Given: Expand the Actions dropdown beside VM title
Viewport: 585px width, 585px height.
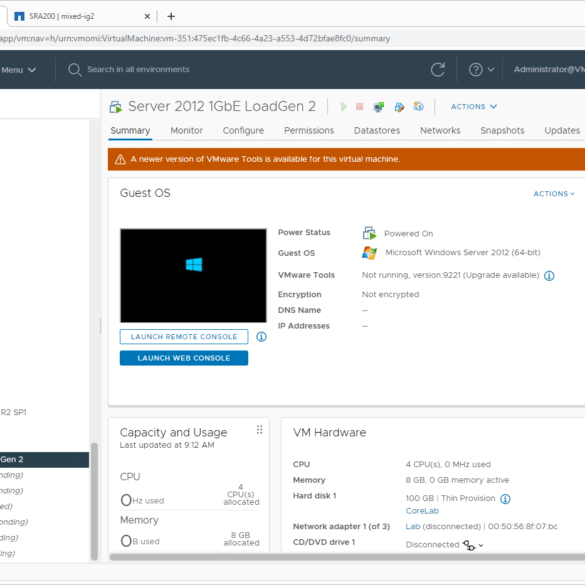Looking at the screenshot, I should (474, 107).
